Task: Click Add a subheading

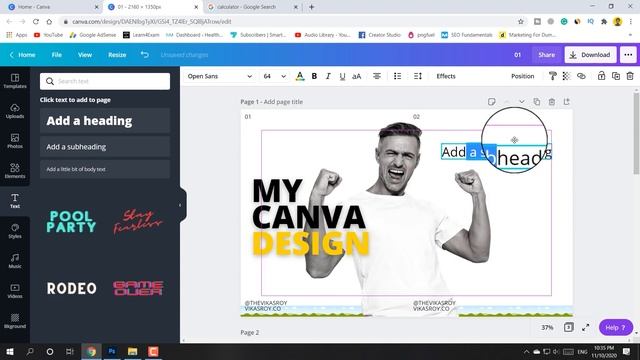Action: [x=105, y=147]
